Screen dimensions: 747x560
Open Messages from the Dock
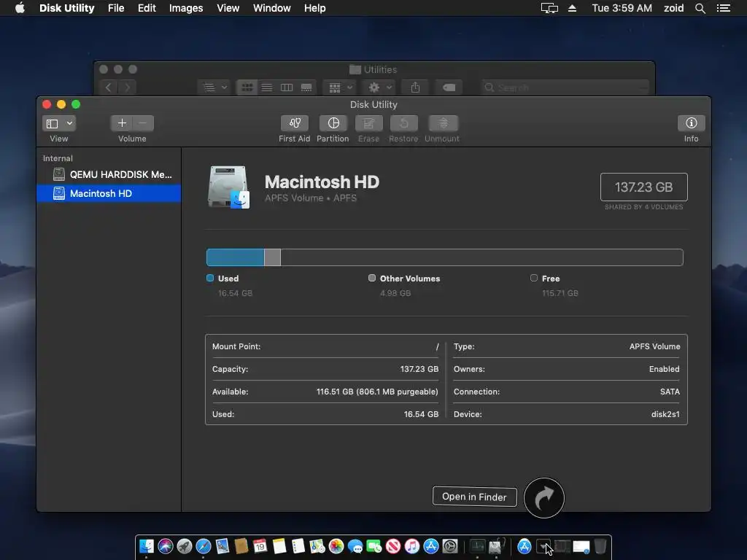click(x=355, y=546)
